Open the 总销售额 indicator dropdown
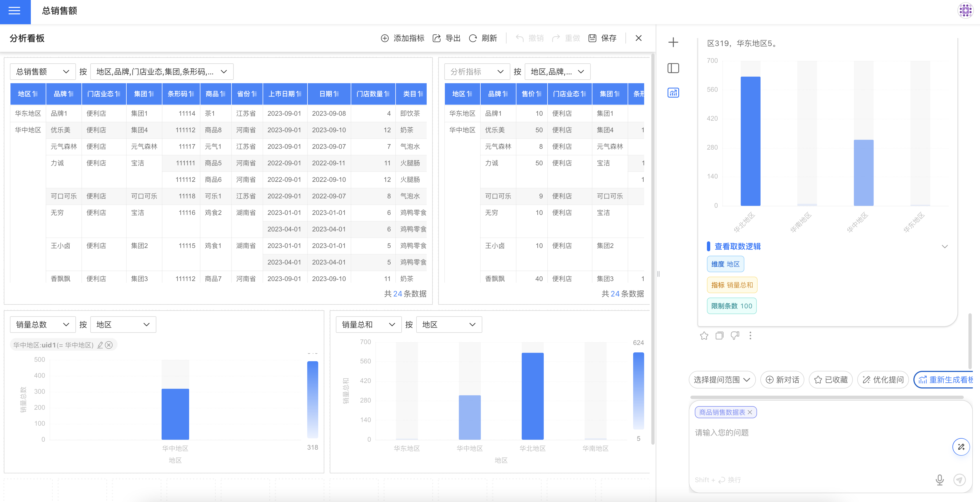 pos(43,72)
